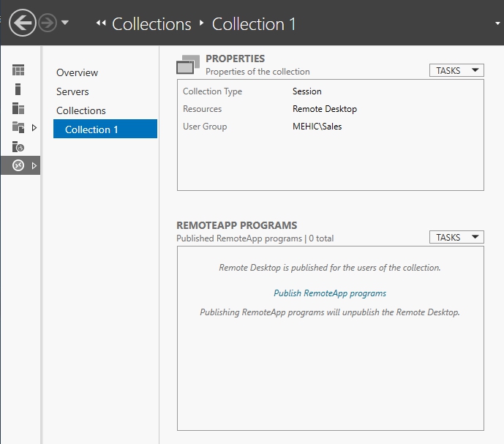Click the forward navigation arrow button
Screen dimensions: 504x444
pyautogui.click(x=48, y=23)
